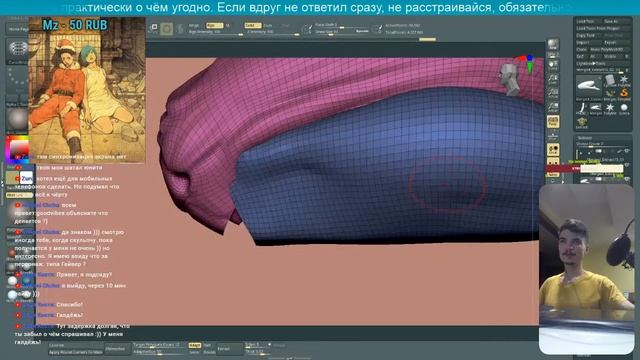The image size is (640, 360).
Task: Adjust the Focal Shift slider
Action: pos(342,25)
